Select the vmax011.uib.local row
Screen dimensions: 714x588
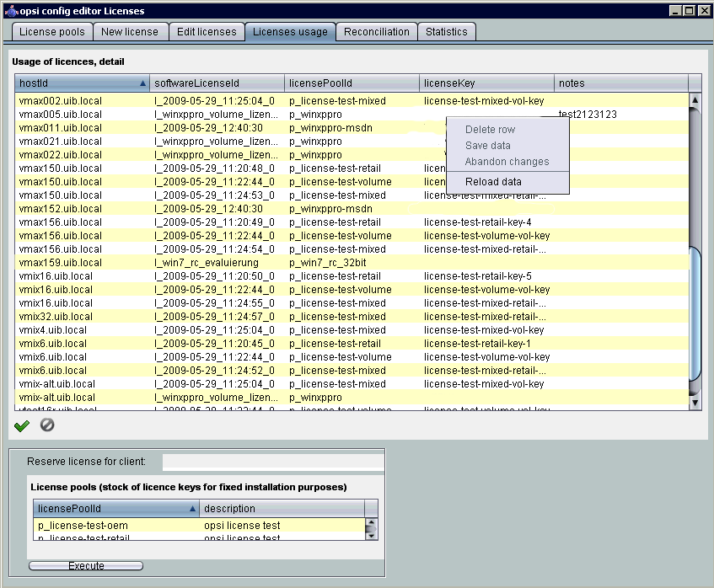352,128
